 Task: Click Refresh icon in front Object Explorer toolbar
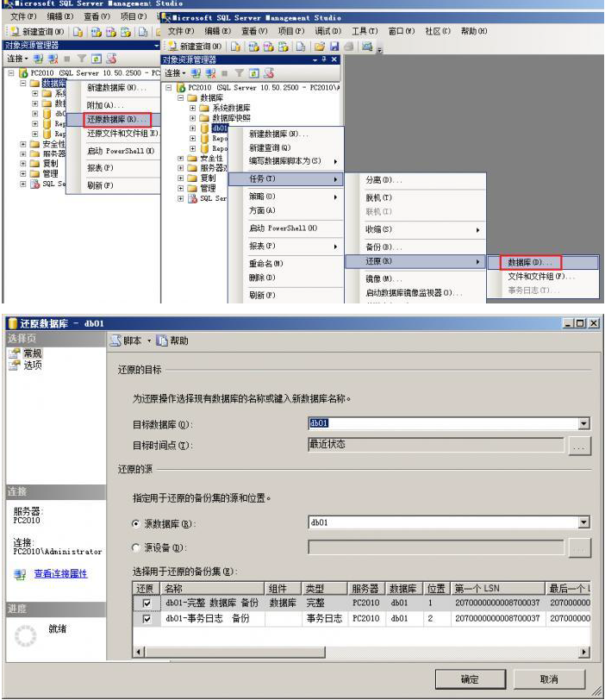[x=254, y=73]
